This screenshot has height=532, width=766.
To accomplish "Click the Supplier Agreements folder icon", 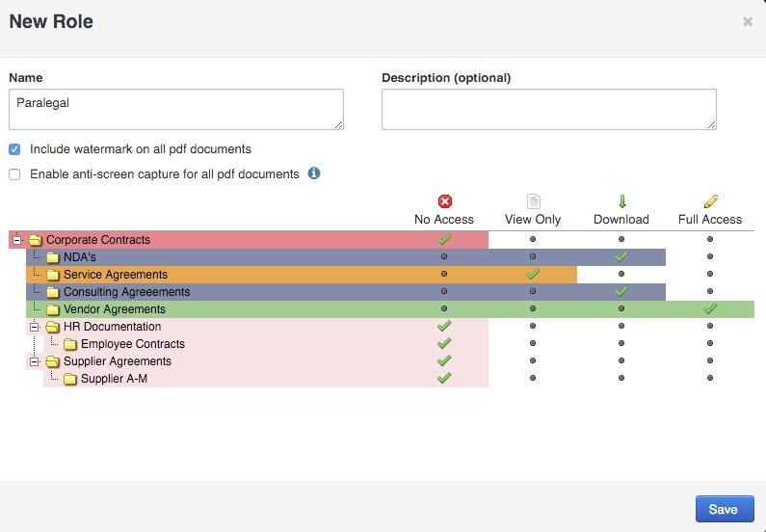I will tap(53, 361).
